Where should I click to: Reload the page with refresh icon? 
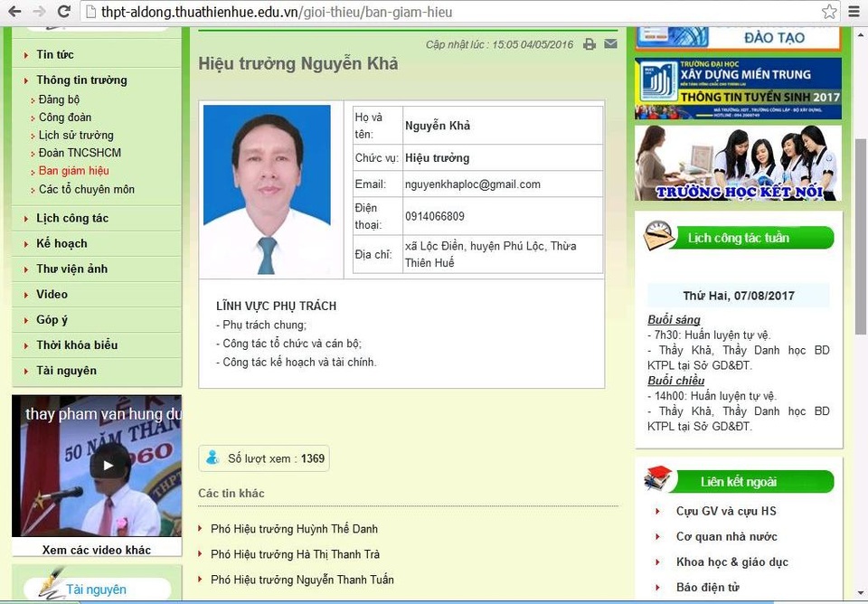tap(63, 12)
